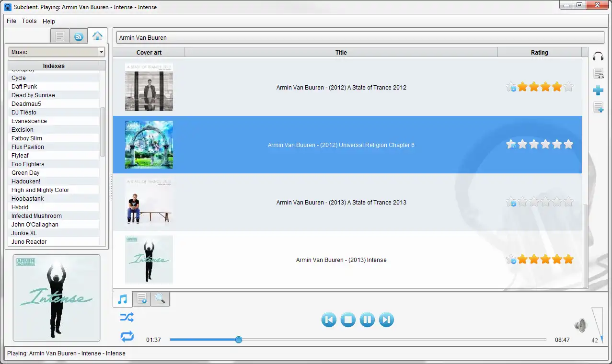Click the indexes list vertical scrollbar
Screen dimensions: 612x364
pos(103,132)
